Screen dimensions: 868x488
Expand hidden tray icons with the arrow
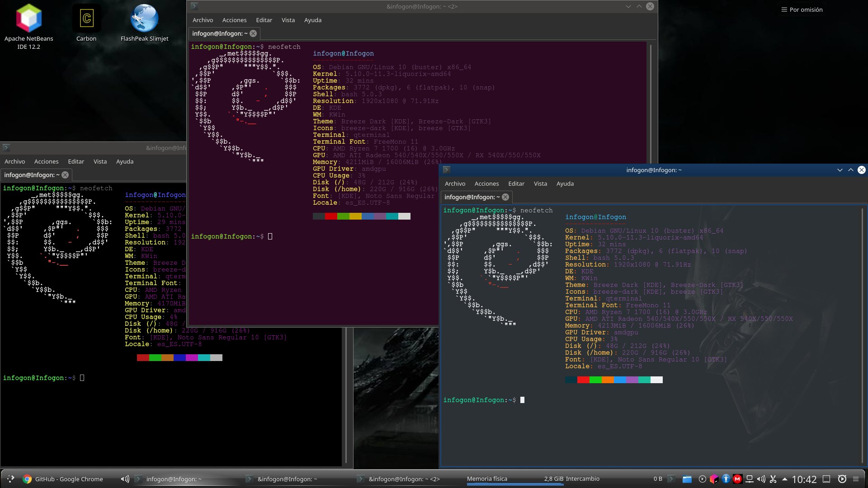786,479
